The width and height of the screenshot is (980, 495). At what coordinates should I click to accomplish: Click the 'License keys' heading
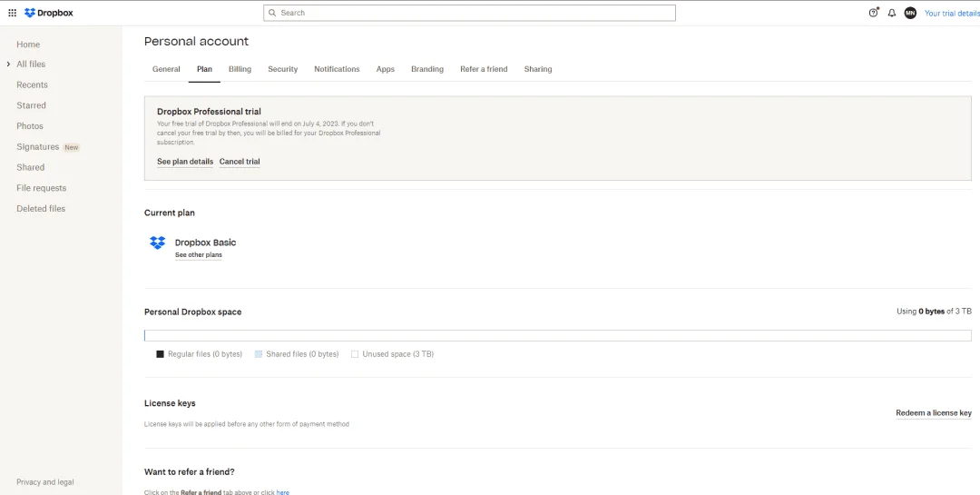point(170,403)
